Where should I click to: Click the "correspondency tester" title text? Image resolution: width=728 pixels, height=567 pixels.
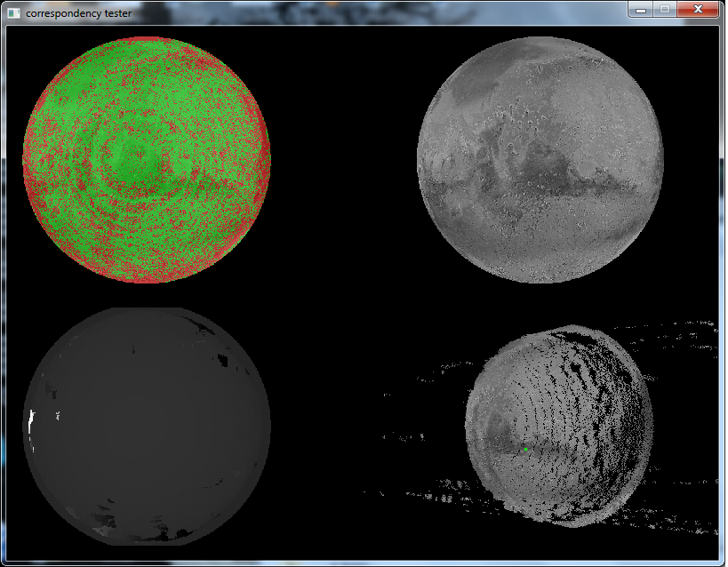coord(78,13)
